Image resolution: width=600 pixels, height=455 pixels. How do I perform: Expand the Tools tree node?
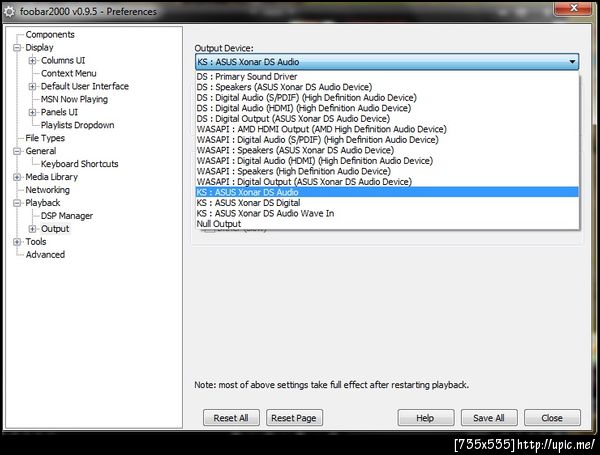click(17, 242)
